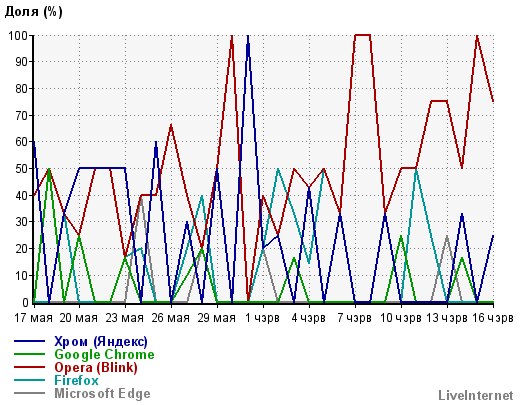Click the teal Firefox legend line swatch
Image resolution: width=520 pixels, height=405 pixels.
pyautogui.click(x=29, y=380)
